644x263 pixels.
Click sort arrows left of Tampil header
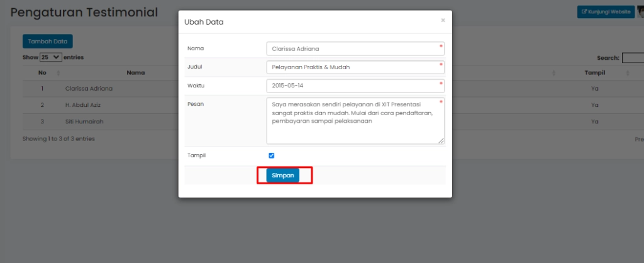(x=553, y=73)
